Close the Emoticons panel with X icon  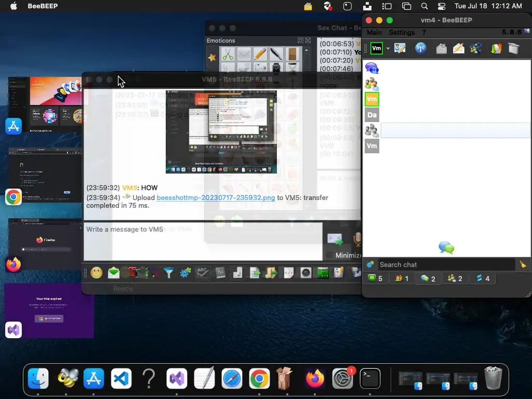click(x=308, y=41)
